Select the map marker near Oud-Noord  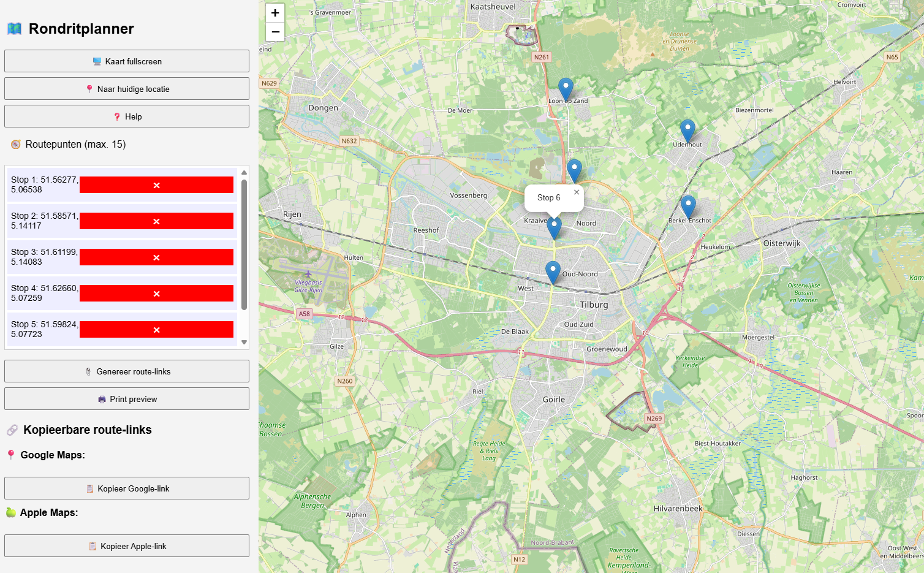tap(553, 272)
